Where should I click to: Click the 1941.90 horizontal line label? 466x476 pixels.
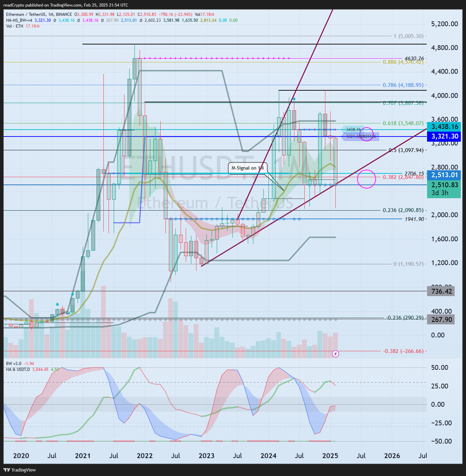(414, 219)
